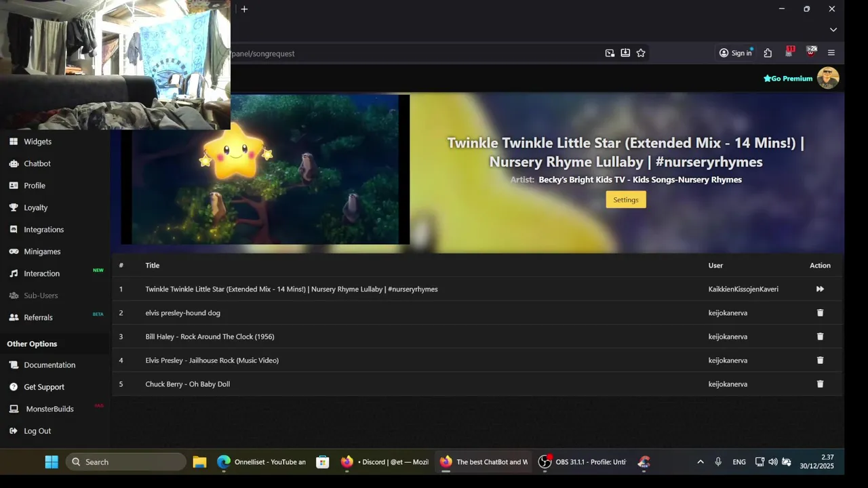Click the User column header
868x488 pixels.
click(715, 265)
